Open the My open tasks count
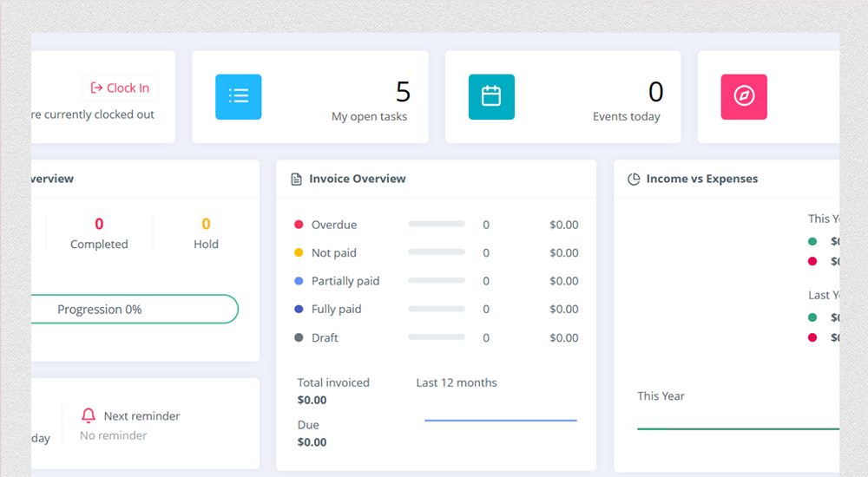Screen dimensions: 868x477 pyautogui.click(x=403, y=92)
